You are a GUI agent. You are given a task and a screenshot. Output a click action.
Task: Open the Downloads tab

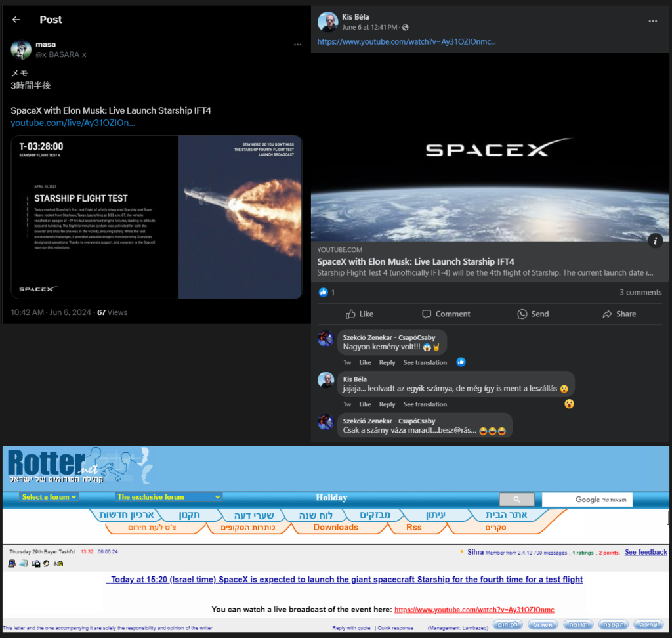pos(336,527)
